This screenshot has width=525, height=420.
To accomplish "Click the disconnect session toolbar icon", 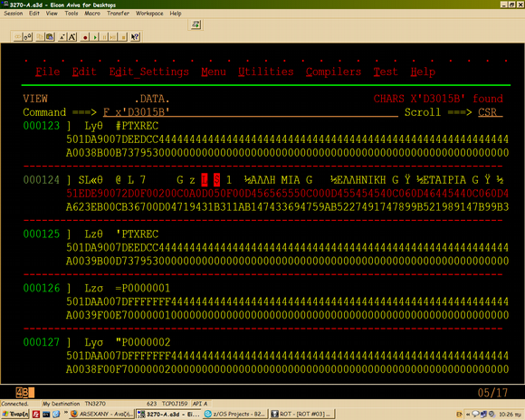I will (27, 37).
